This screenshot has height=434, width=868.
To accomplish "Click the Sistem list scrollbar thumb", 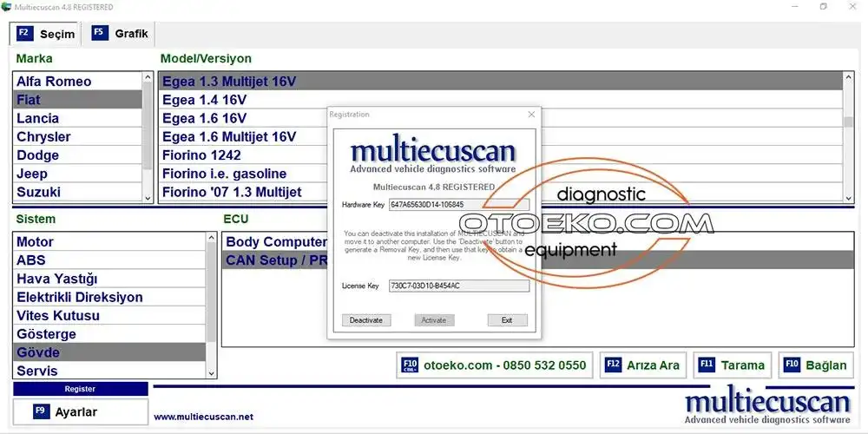I will pyautogui.click(x=211, y=293).
